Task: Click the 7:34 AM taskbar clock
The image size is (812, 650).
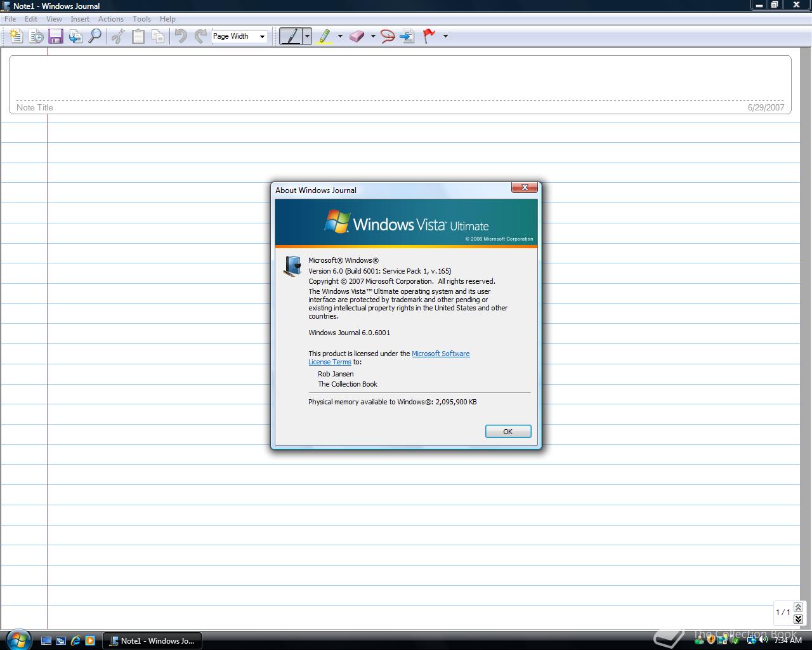Action: [x=788, y=640]
